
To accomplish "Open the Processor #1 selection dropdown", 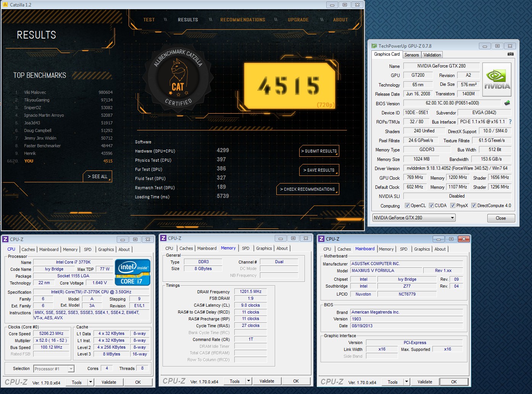I will [x=54, y=368].
